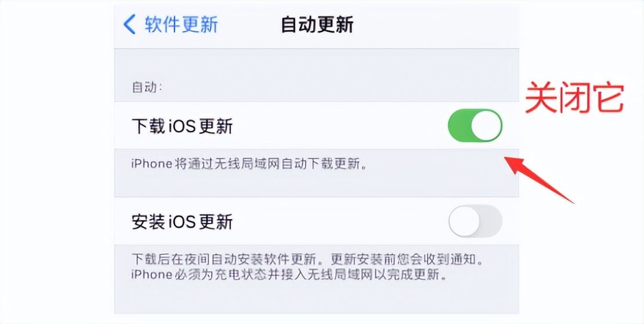
Task: Select the 下载 iOS 更新 row label
Action: click(182, 126)
